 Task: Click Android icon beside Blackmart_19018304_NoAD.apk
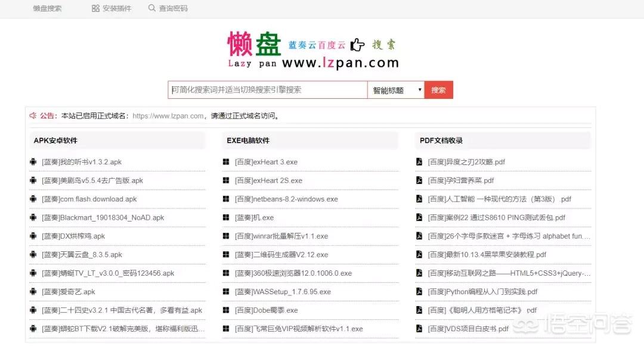33,217
